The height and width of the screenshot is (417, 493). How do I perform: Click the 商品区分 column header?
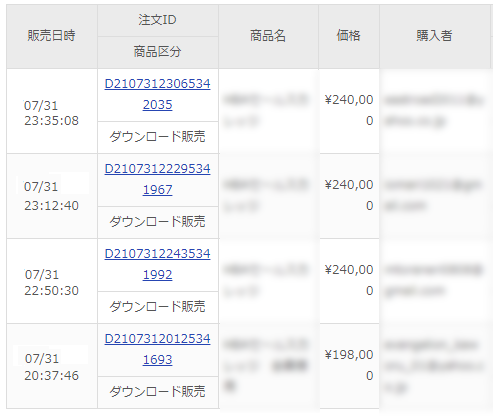pyautogui.click(x=158, y=52)
